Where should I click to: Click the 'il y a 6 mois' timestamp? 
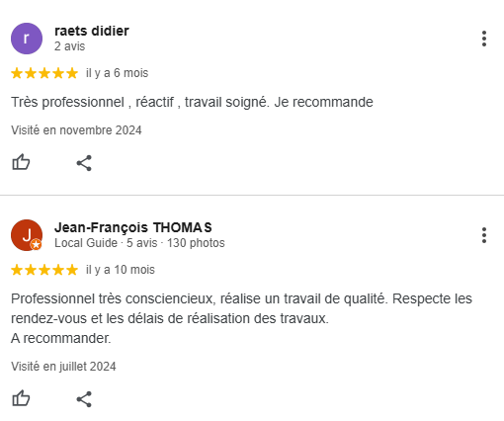click(118, 73)
